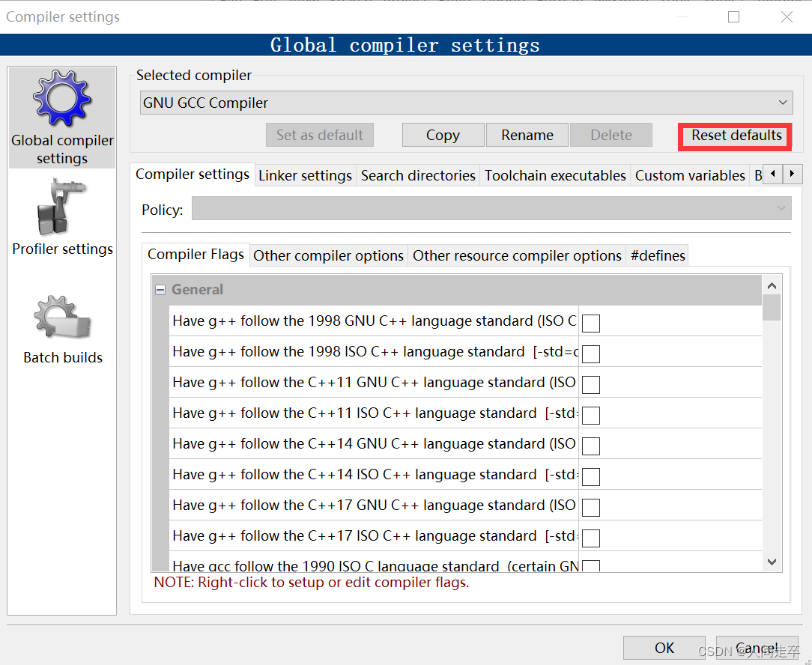This screenshot has width=812, height=665.
Task: Select Other resource compiler options sub-tab
Action: [517, 255]
